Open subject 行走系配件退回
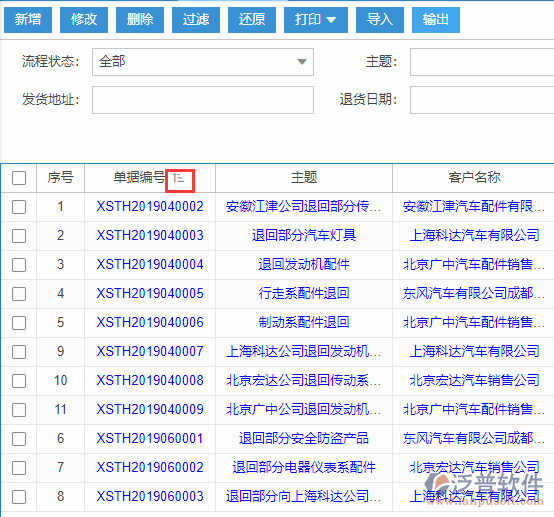 304,294
